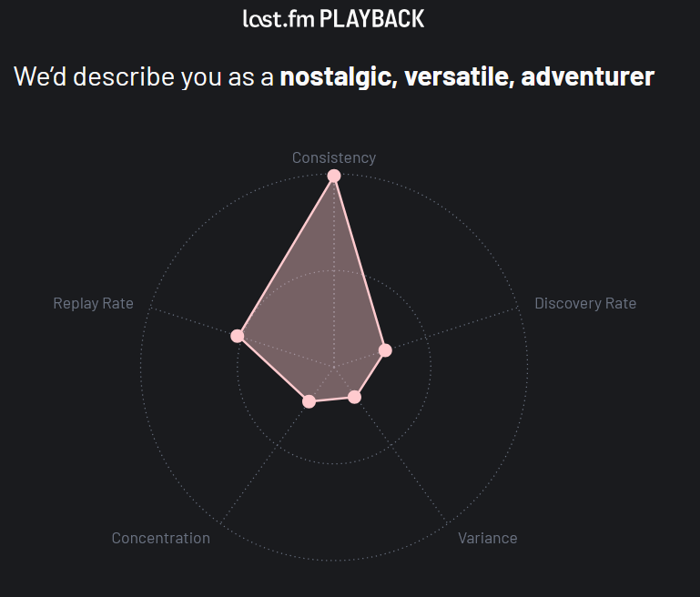
Task: Click outer ring end of Concentration axis
Action: 220,523
